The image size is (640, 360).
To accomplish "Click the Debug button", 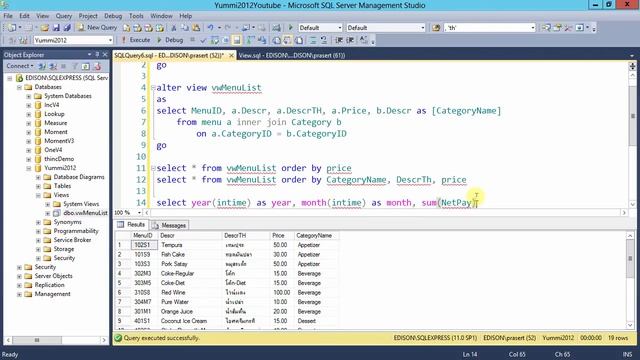I will [170, 40].
